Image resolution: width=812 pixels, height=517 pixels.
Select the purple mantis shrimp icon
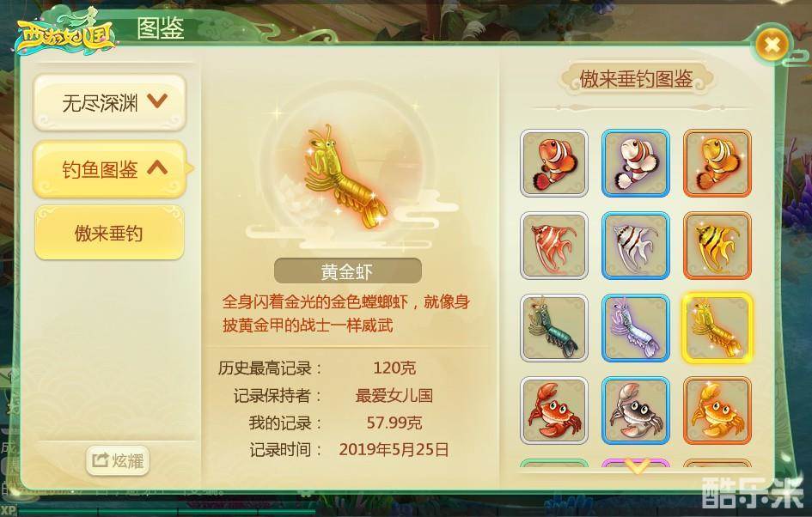[635, 327]
